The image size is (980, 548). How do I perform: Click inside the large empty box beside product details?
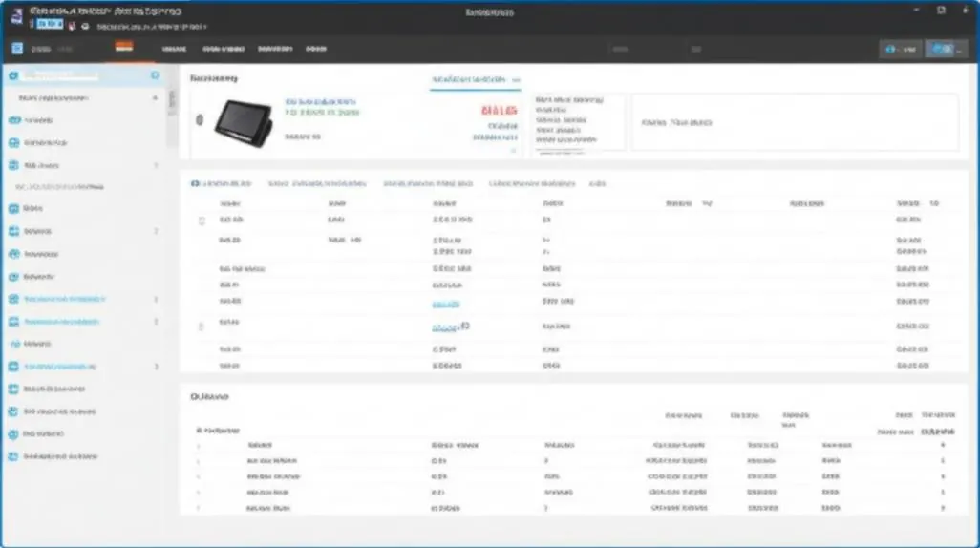pos(795,122)
